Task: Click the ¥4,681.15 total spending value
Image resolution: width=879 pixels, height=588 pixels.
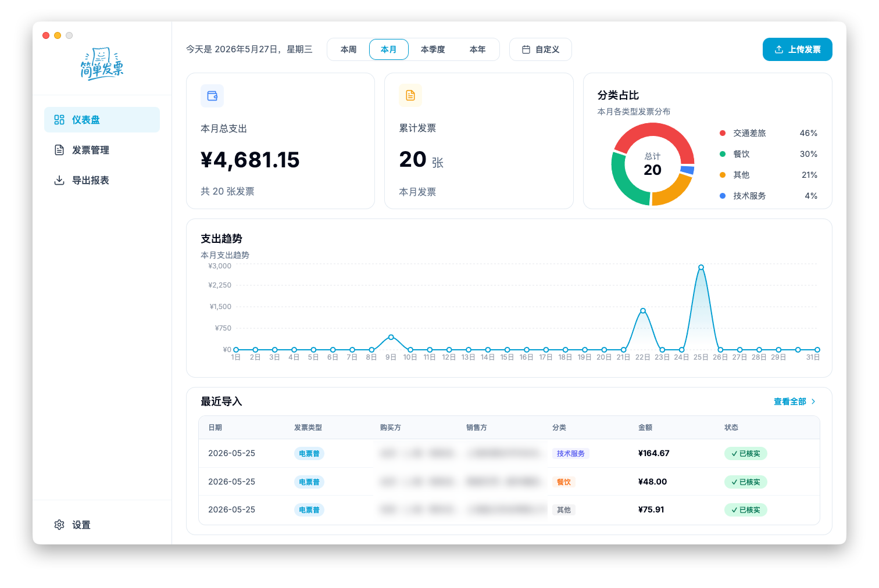Action: (250, 160)
